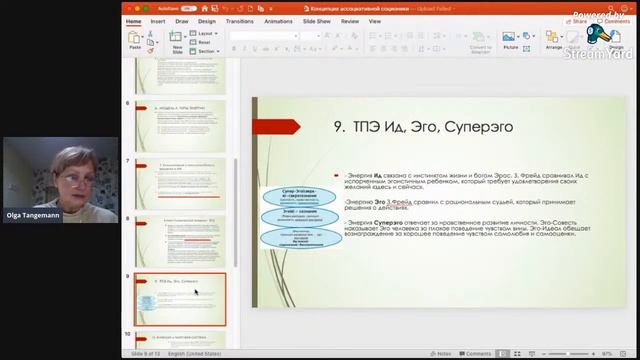Click the zoom percentage value

(x=607, y=354)
